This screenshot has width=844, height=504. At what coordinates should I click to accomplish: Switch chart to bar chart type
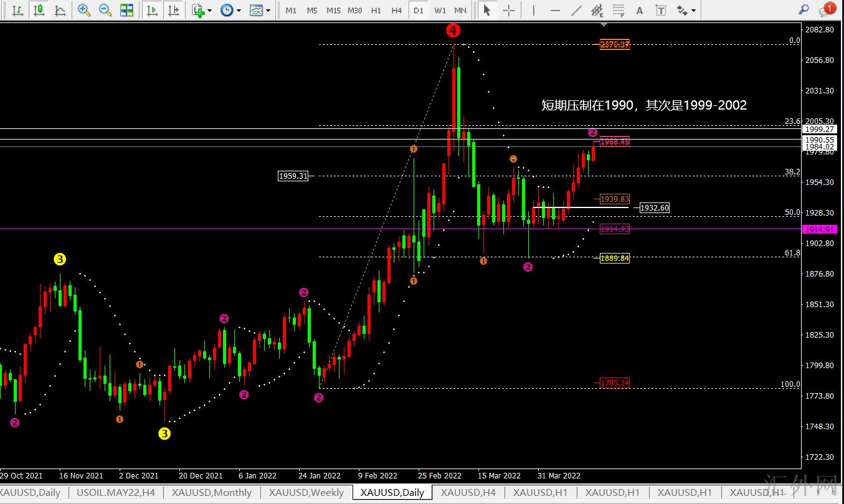click(18, 10)
